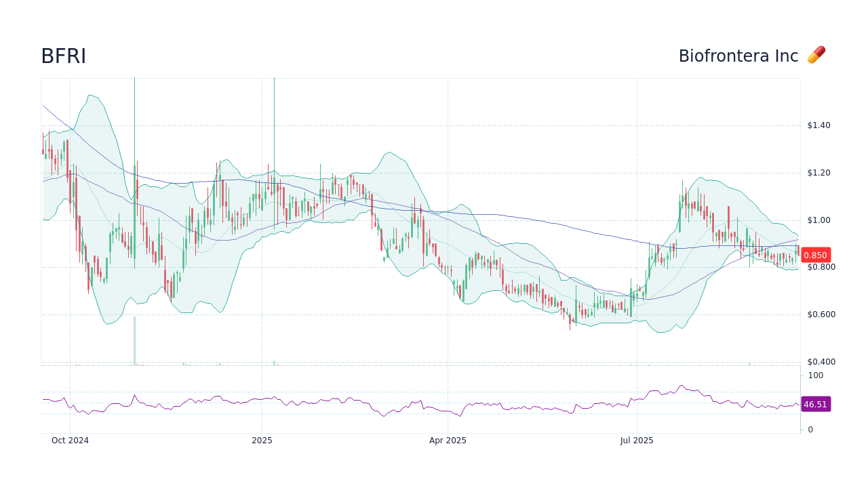Select the lowest red candle near $0.55
The width and height of the screenshot is (868, 488).
tap(569, 322)
